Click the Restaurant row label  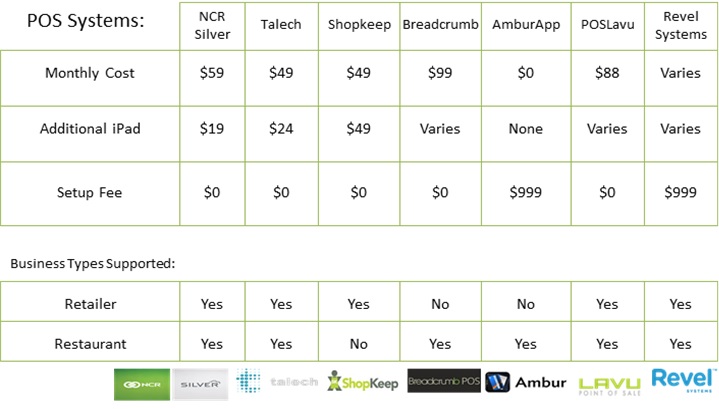click(x=90, y=344)
